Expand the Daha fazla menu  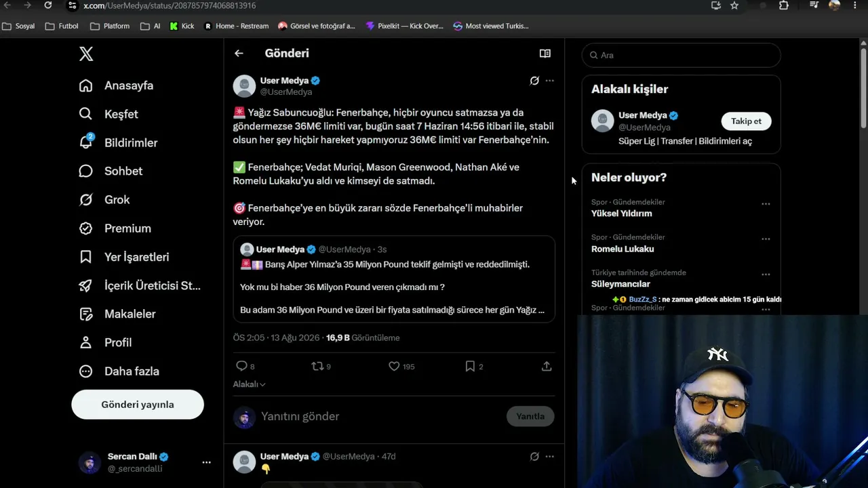[x=119, y=371]
